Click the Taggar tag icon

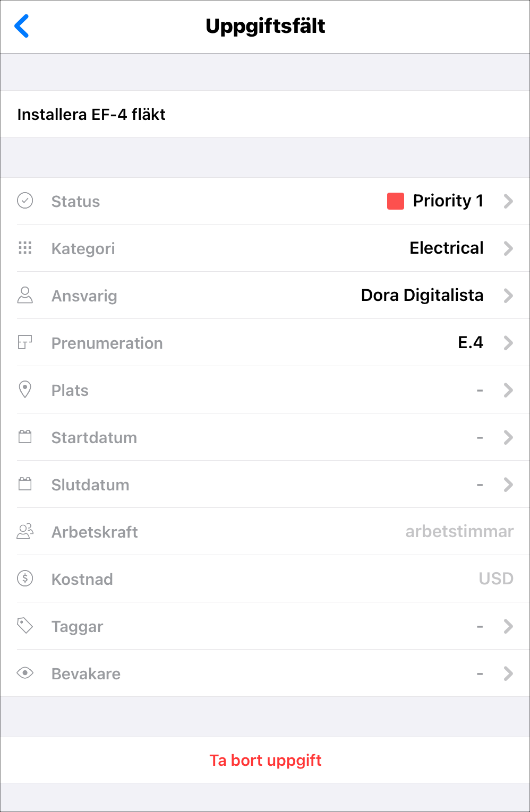point(25,626)
